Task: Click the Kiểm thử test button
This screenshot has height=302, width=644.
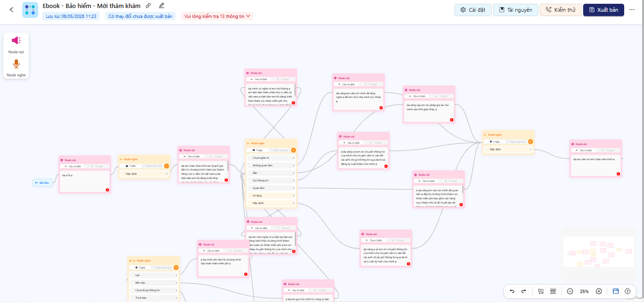Action: 560,10
